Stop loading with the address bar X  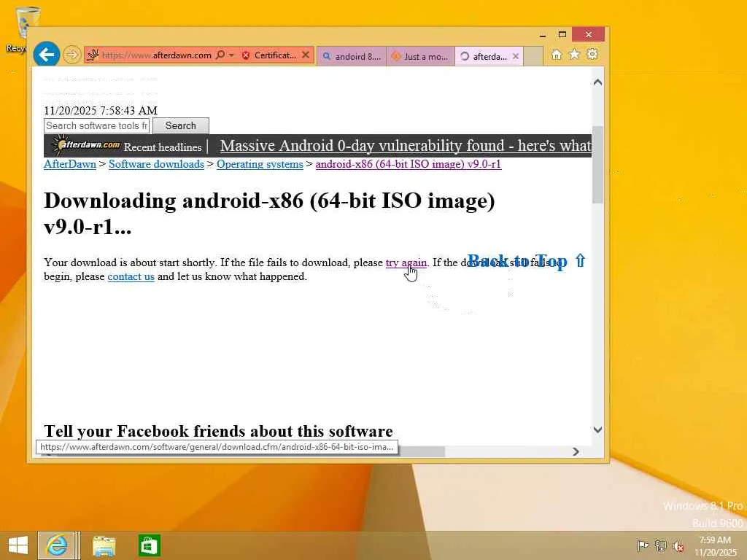306,55
